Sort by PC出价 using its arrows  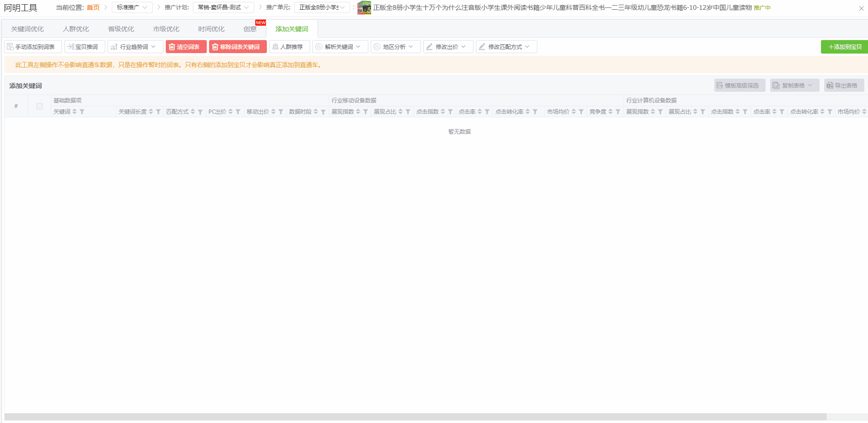pos(231,112)
